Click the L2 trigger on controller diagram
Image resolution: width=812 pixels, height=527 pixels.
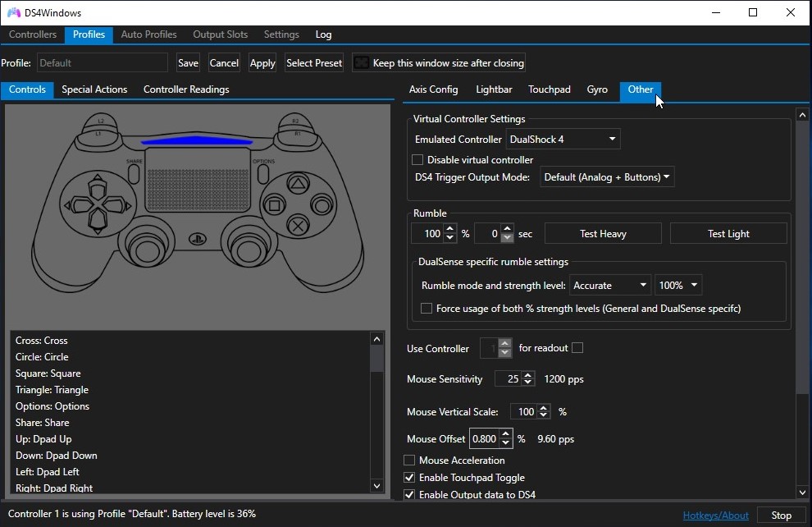pyautogui.click(x=100, y=121)
